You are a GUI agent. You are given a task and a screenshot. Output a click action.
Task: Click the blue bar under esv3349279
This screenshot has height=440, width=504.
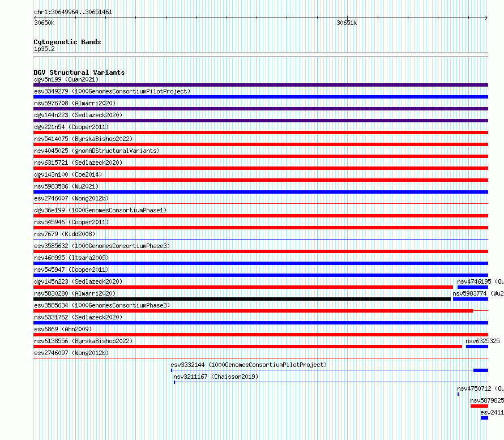tap(260, 97)
